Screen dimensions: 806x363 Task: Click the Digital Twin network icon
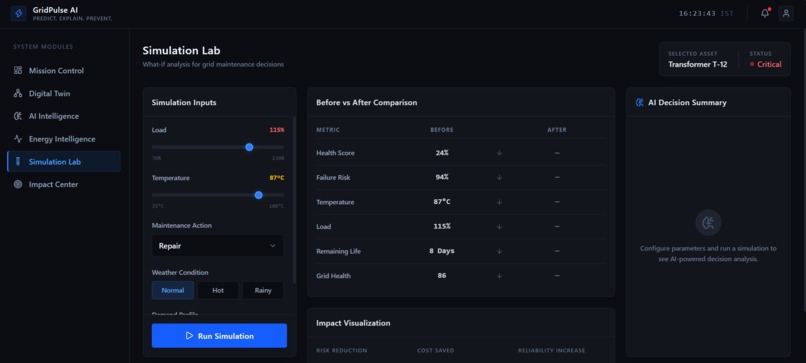click(x=18, y=94)
